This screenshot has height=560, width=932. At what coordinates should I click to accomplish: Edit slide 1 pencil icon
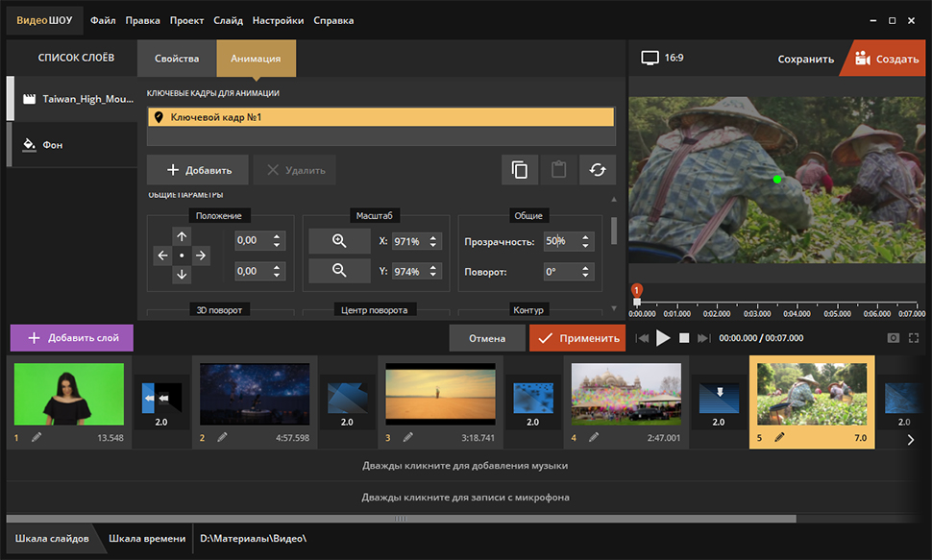click(37, 438)
